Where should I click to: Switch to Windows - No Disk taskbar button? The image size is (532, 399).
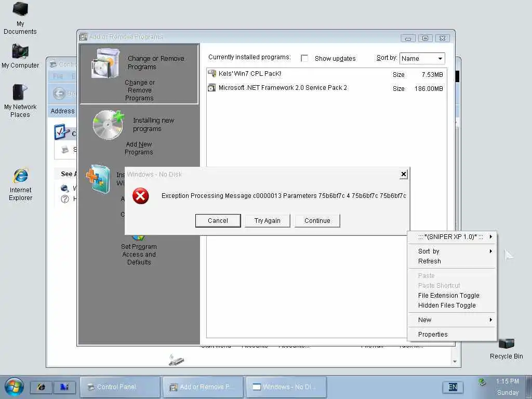pos(286,387)
